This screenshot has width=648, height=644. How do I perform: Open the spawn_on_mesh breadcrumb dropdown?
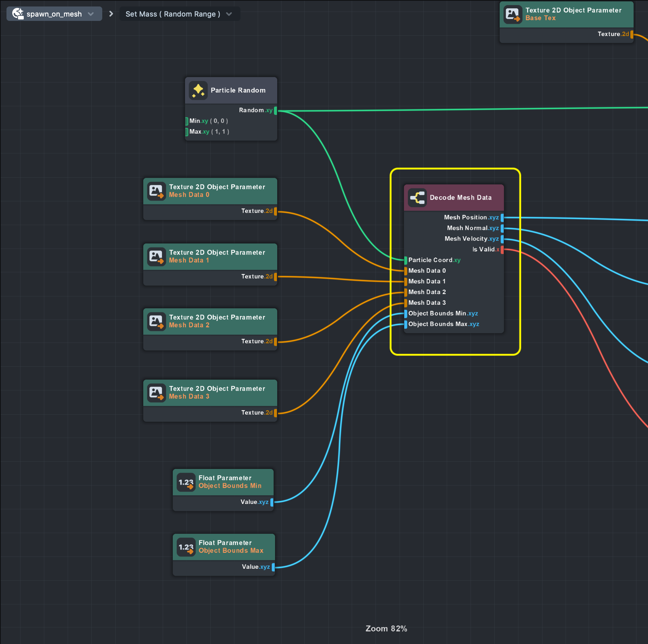[91, 14]
